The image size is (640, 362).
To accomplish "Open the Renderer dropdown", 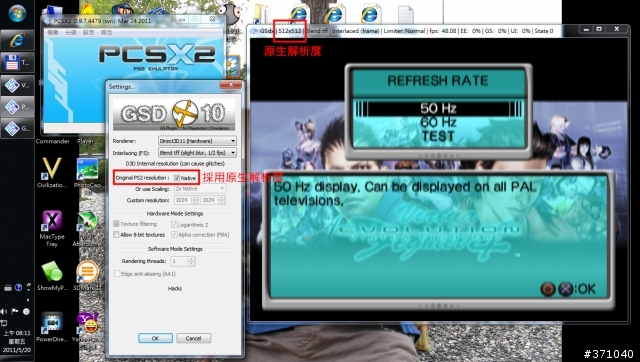I will (x=198, y=141).
